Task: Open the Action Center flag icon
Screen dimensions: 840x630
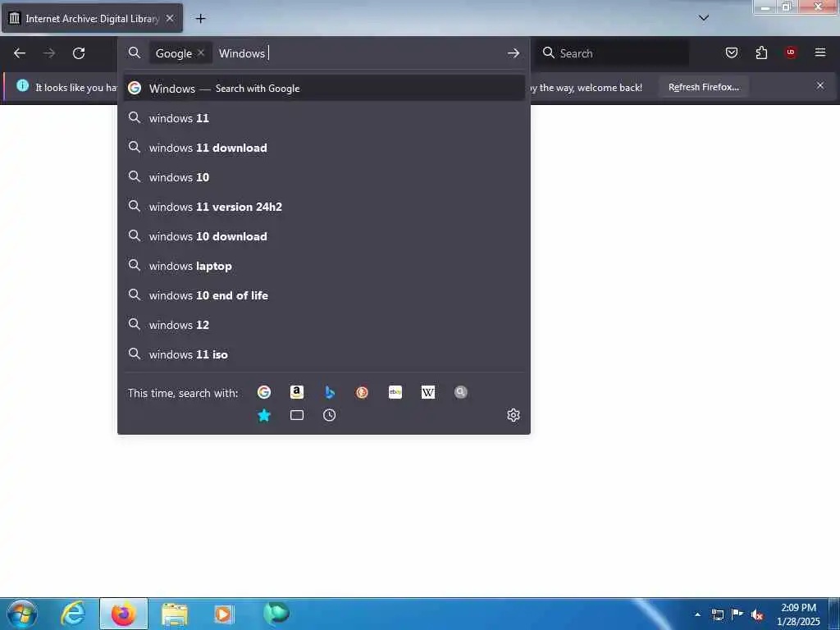Action: tap(737, 614)
